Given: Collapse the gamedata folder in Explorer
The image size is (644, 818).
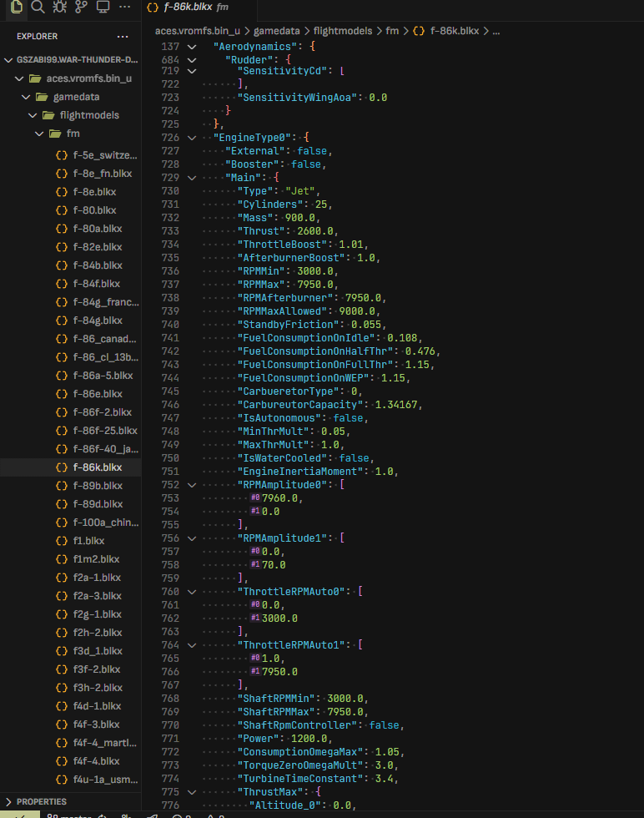Looking at the screenshot, I should click(26, 97).
